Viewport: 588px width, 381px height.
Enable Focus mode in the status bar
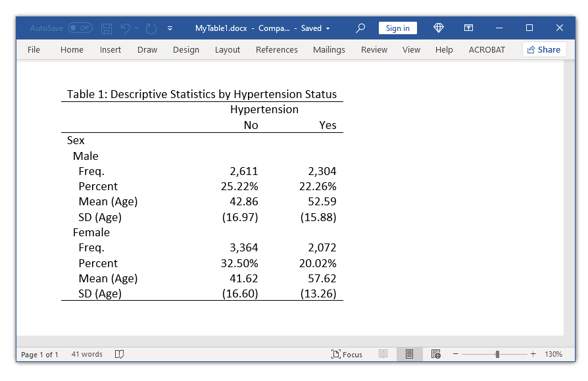(x=347, y=354)
